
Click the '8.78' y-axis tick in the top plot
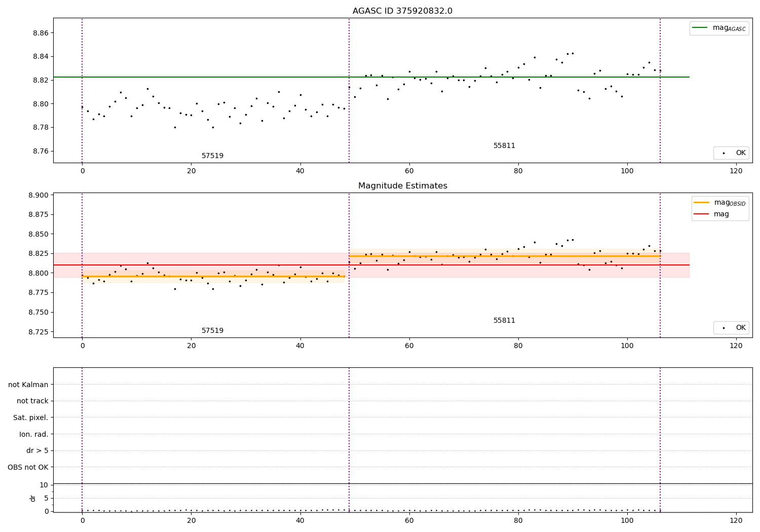point(41,128)
